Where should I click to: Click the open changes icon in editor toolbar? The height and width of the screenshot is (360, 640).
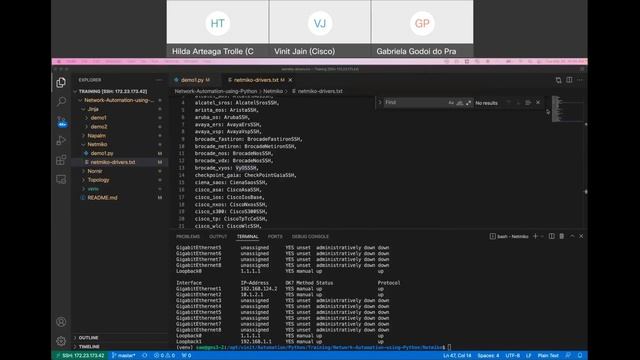558,80
